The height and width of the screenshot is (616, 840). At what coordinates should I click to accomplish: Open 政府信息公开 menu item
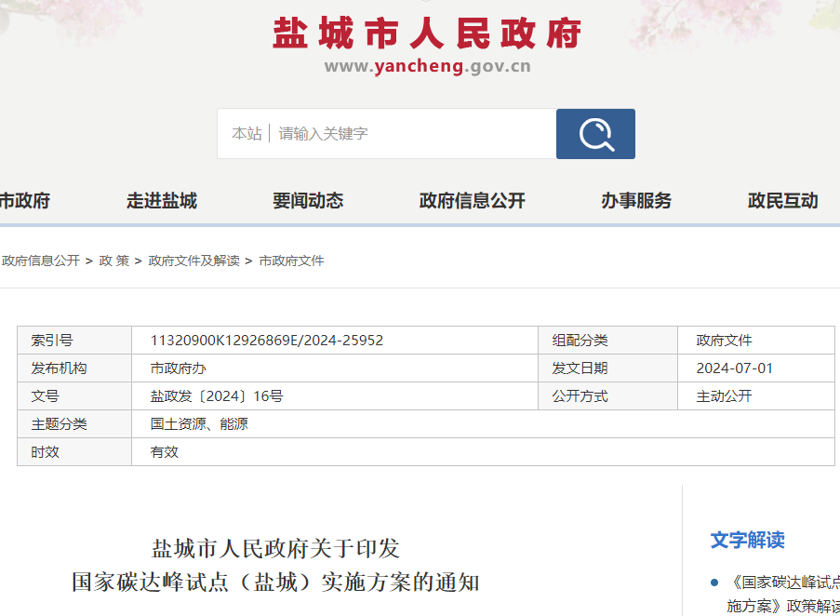click(x=473, y=201)
